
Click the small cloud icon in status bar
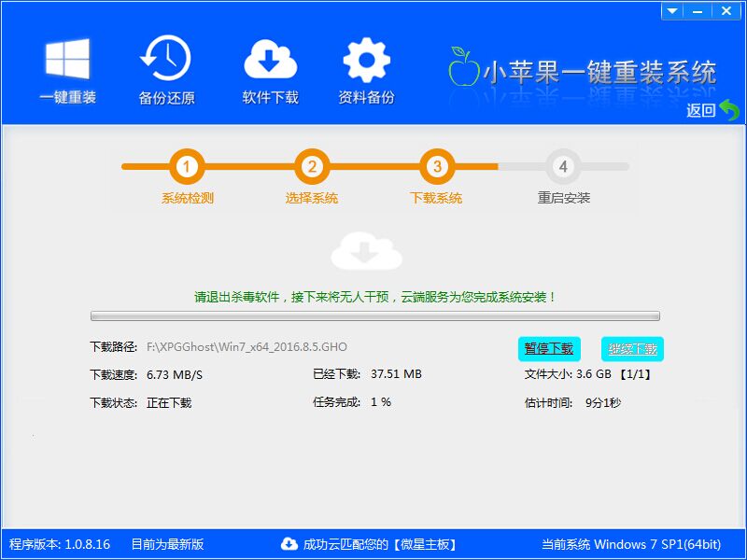pos(289,543)
